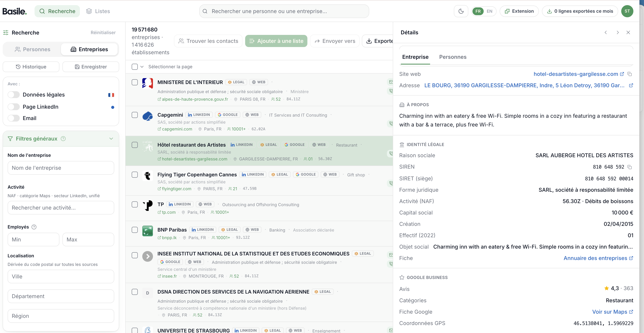Screen dimensions: 644x333
Task: Copy the SIREN number
Action: [x=630, y=167]
